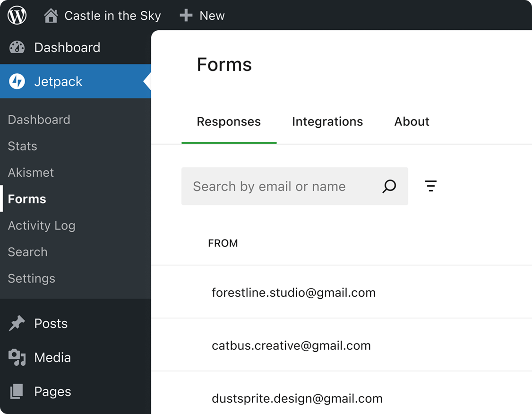
Task: Switch to the About tab
Action: pyautogui.click(x=412, y=122)
